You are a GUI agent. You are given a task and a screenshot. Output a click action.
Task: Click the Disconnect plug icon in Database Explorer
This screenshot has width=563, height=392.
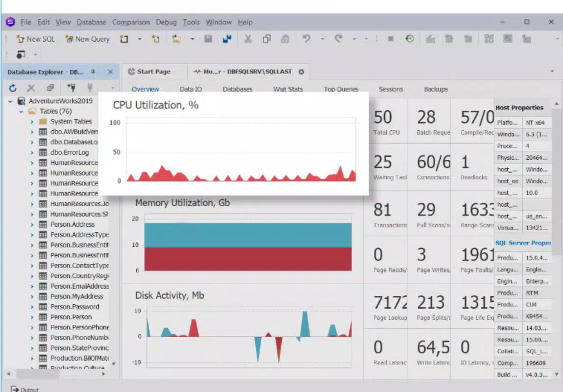[90, 87]
